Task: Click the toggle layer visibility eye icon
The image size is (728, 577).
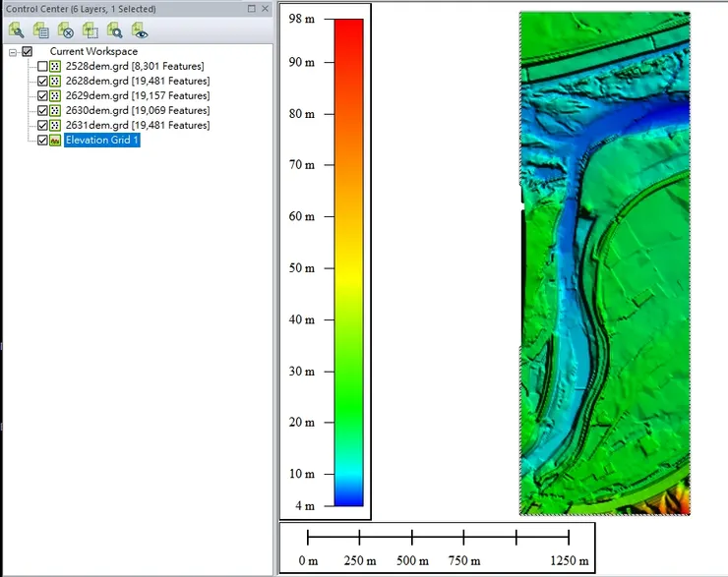Action: (x=141, y=30)
